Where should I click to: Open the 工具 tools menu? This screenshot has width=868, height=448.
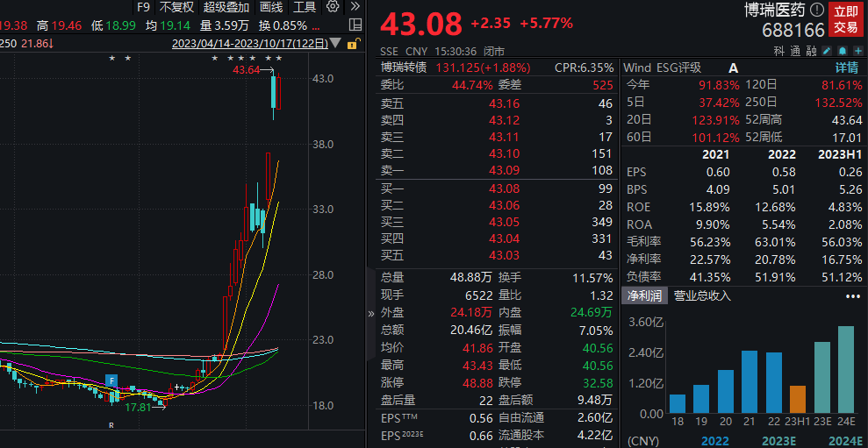[304, 7]
